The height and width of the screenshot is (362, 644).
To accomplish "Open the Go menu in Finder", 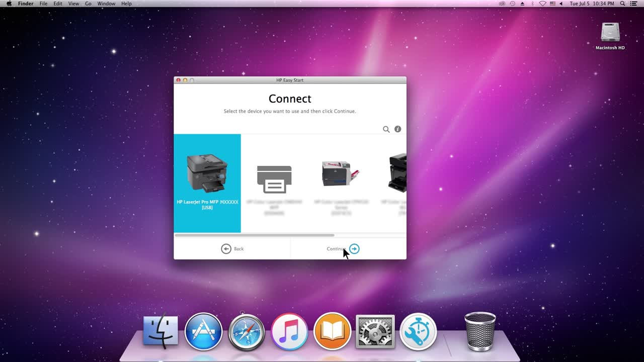I will click(x=88, y=4).
